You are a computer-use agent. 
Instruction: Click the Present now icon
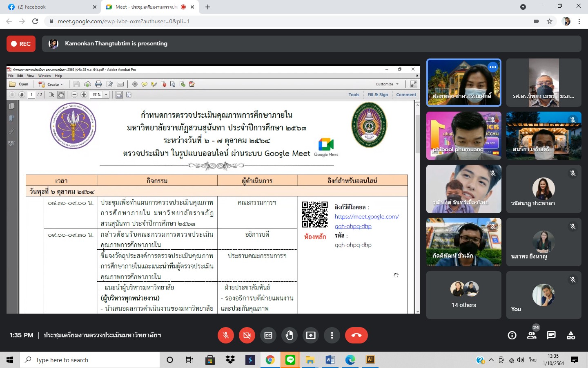[311, 335]
